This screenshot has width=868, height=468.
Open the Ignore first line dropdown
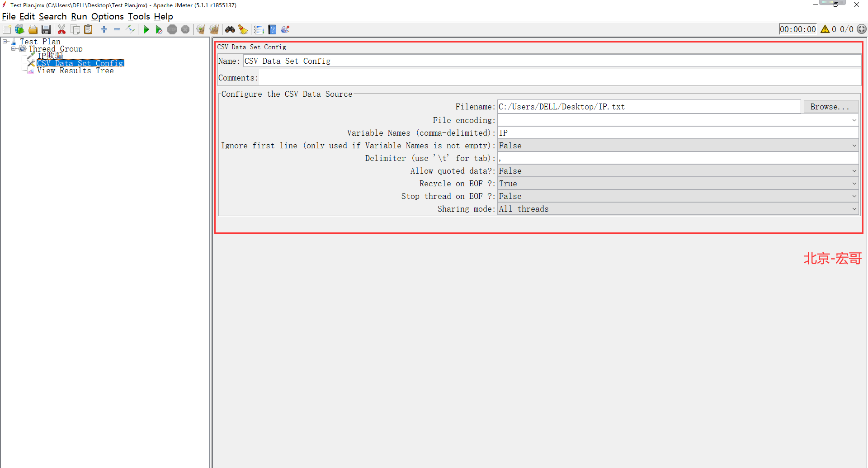click(x=854, y=146)
